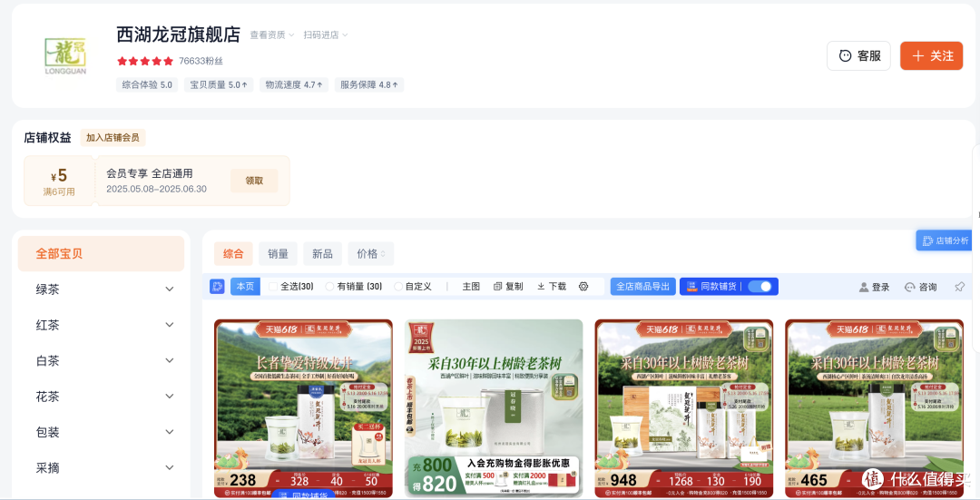Click 加入店铺会员 link

[x=113, y=138]
